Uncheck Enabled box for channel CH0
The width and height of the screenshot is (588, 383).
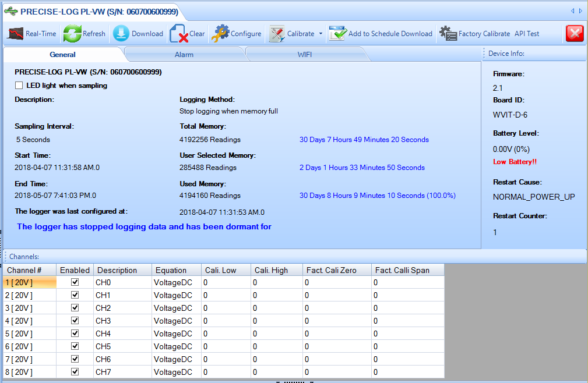pyautogui.click(x=75, y=282)
